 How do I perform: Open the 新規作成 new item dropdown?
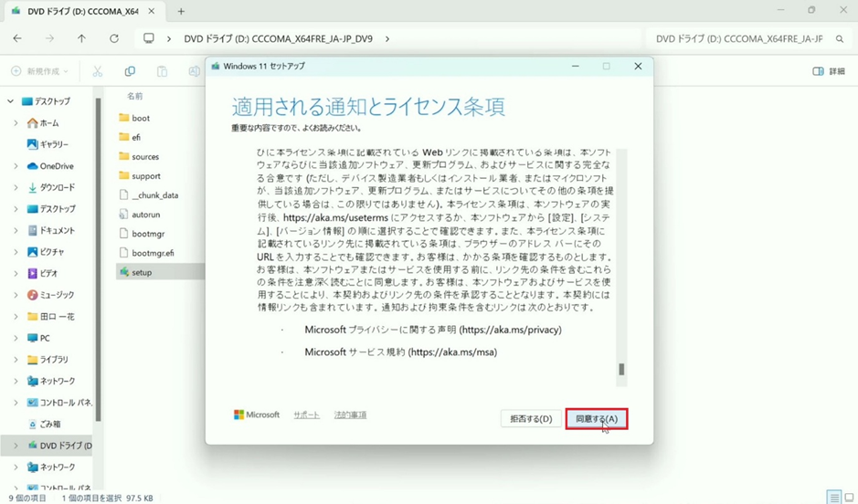[41, 71]
